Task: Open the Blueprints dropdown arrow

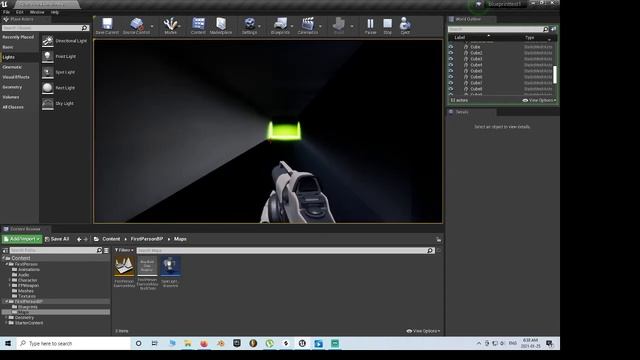Action: pos(292,26)
